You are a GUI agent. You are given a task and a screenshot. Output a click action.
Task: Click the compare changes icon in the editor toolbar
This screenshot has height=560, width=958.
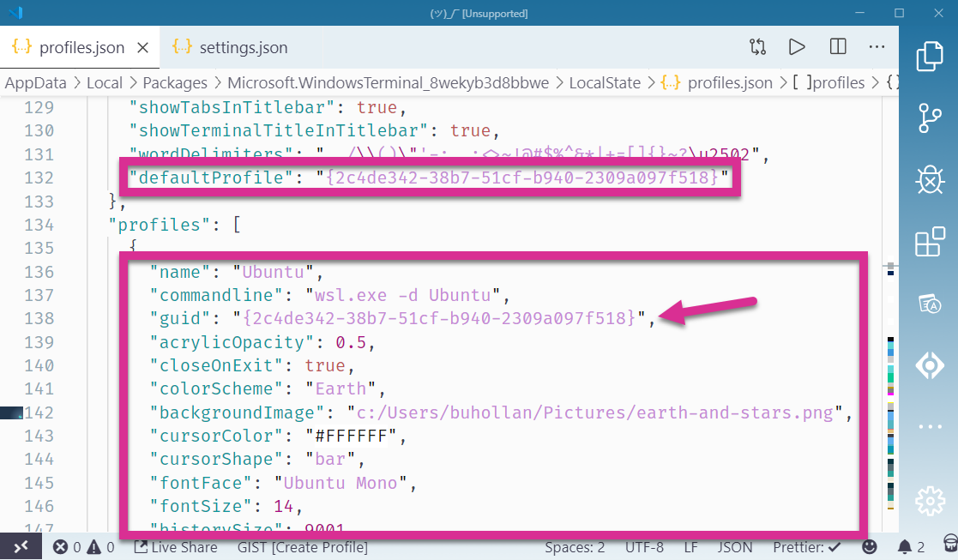click(757, 47)
